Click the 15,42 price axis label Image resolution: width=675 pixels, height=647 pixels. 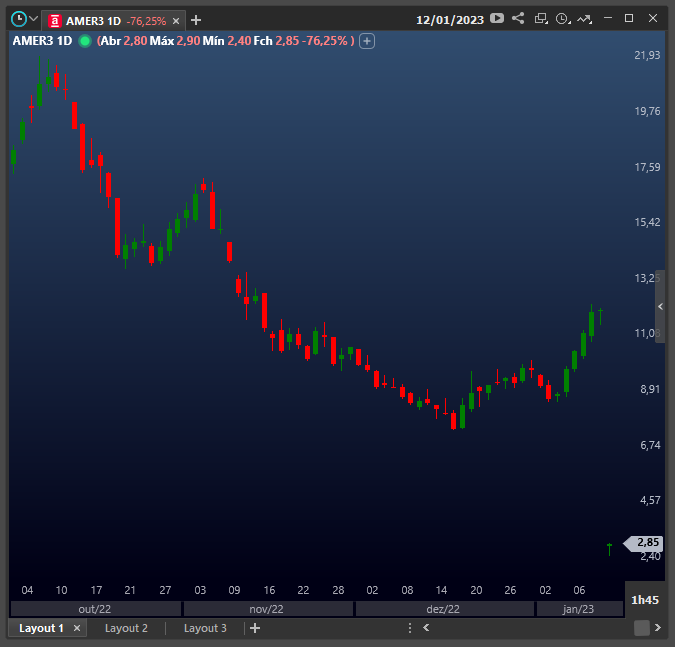click(x=647, y=222)
